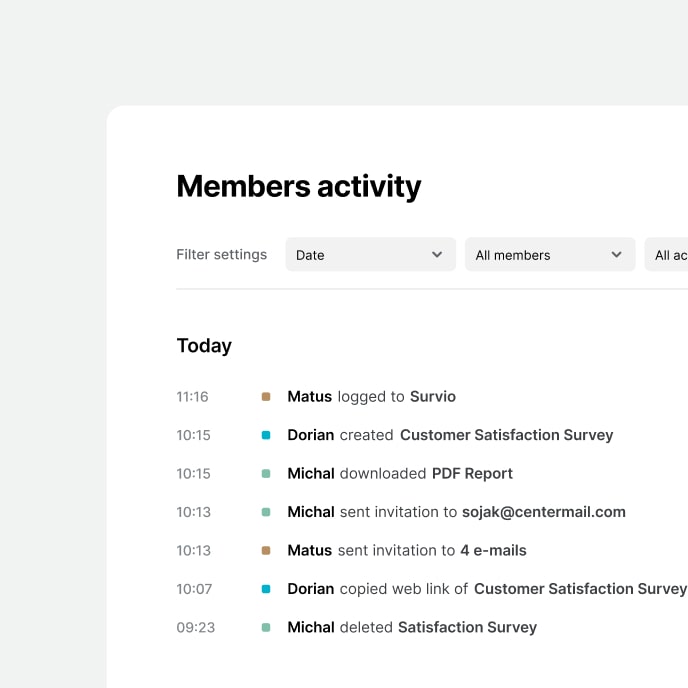Screen dimensions: 688x688
Task: Click the blue marker beside Dorian copied web link
Action: pos(266,589)
